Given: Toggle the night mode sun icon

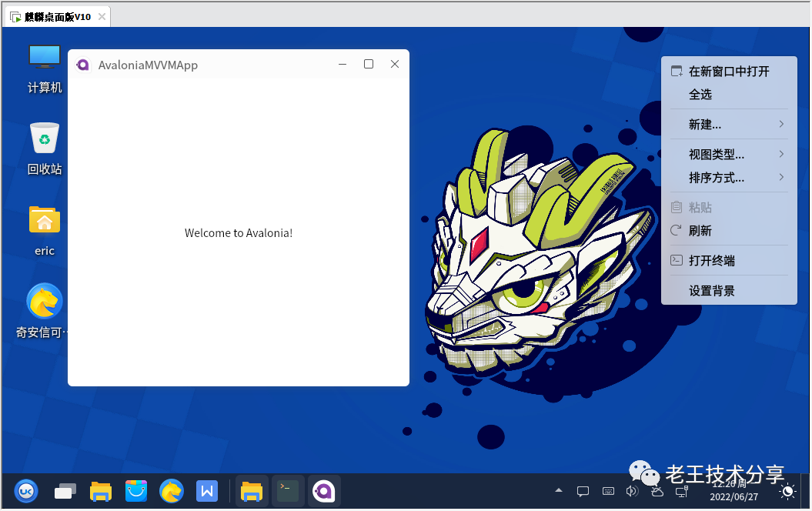Looking at the screenshot, I should 787,491.
